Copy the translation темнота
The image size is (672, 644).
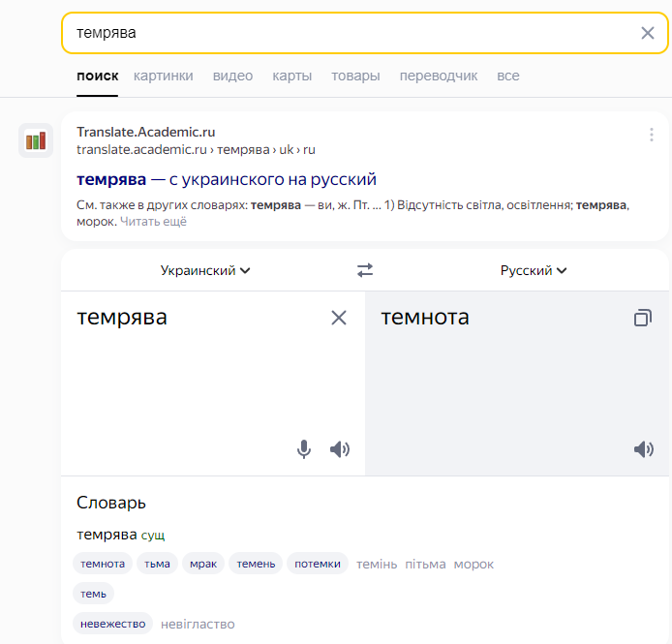click(642, 318)
